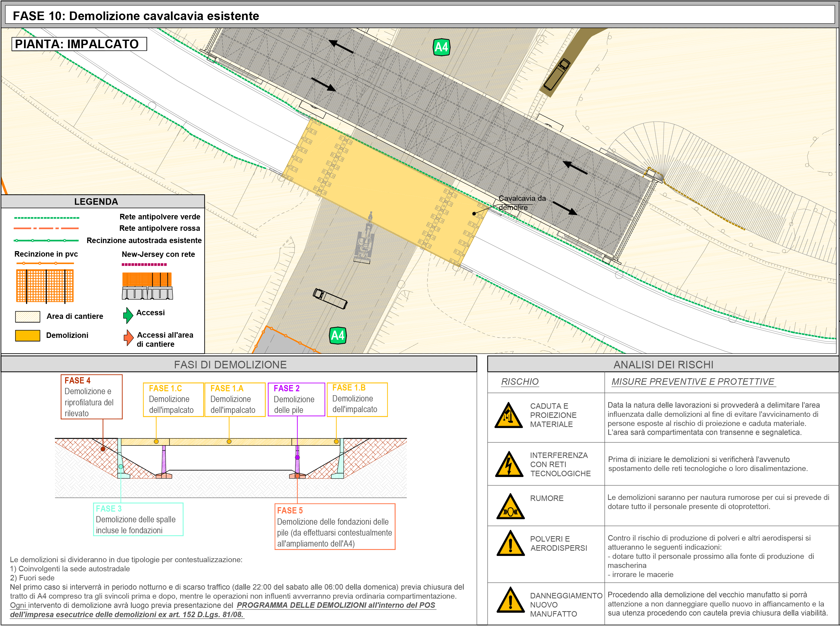
Task: Click the truck below the excavator
Action: 330,299
